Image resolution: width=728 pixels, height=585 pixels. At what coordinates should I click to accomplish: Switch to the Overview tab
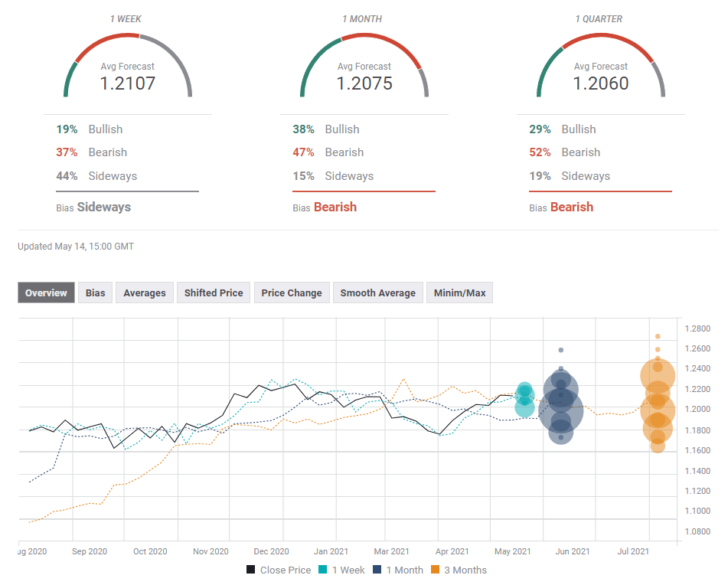(x=46, y=292)
